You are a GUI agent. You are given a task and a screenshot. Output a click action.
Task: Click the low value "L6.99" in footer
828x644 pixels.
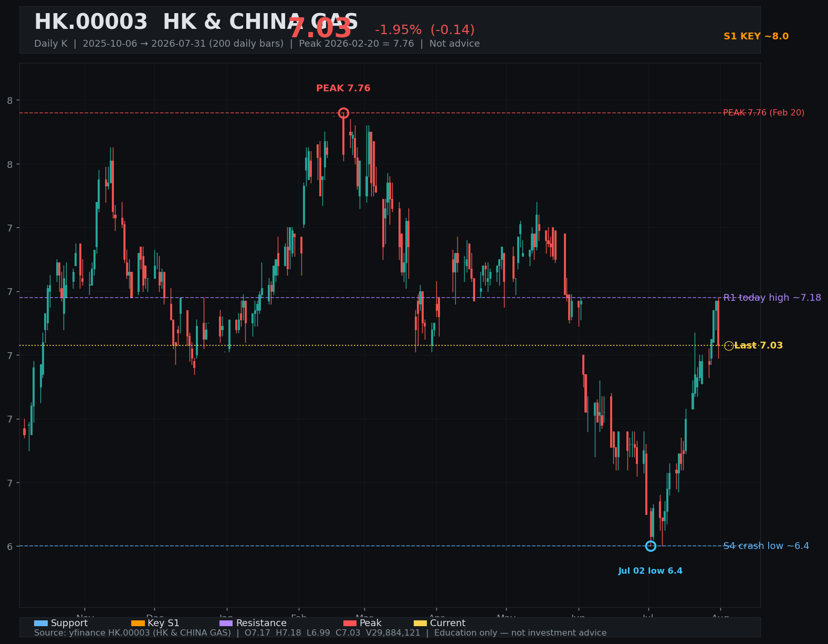[319, 633]
